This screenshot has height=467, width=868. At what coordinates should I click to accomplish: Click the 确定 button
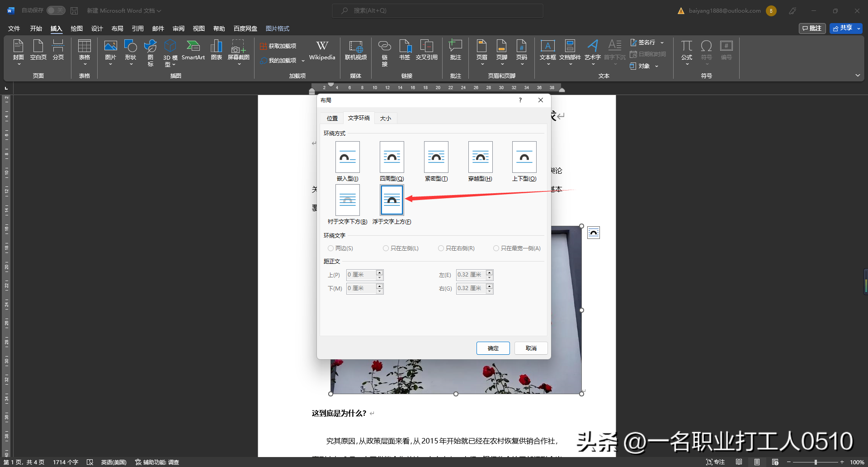493,348
